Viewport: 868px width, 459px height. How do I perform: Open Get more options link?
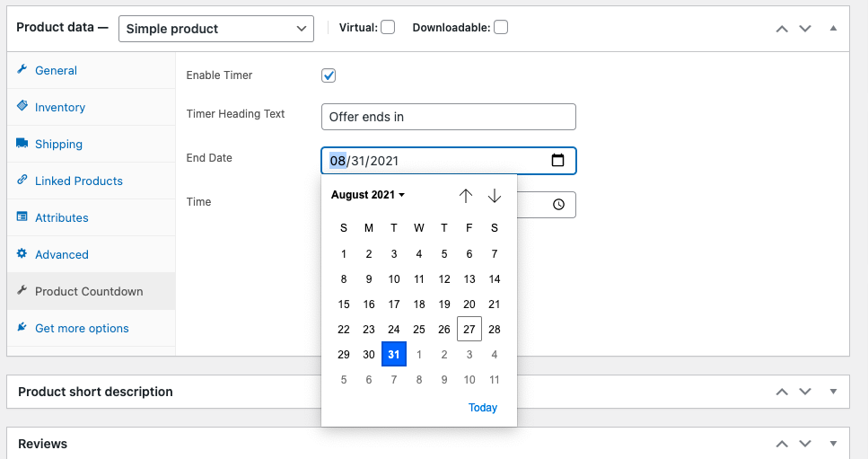[x=82, y=329]
